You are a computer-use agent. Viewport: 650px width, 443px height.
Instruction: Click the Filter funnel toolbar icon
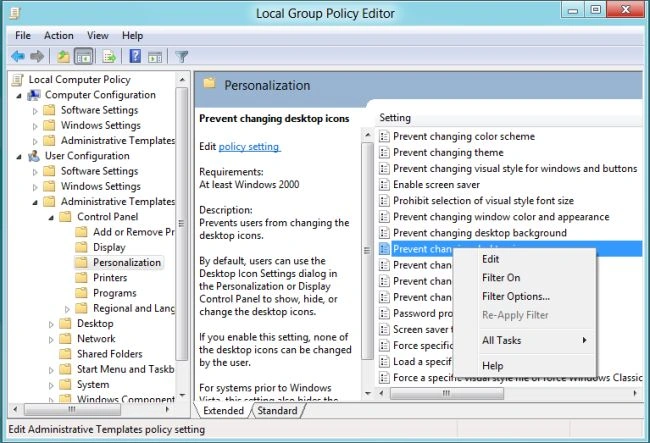182,56
